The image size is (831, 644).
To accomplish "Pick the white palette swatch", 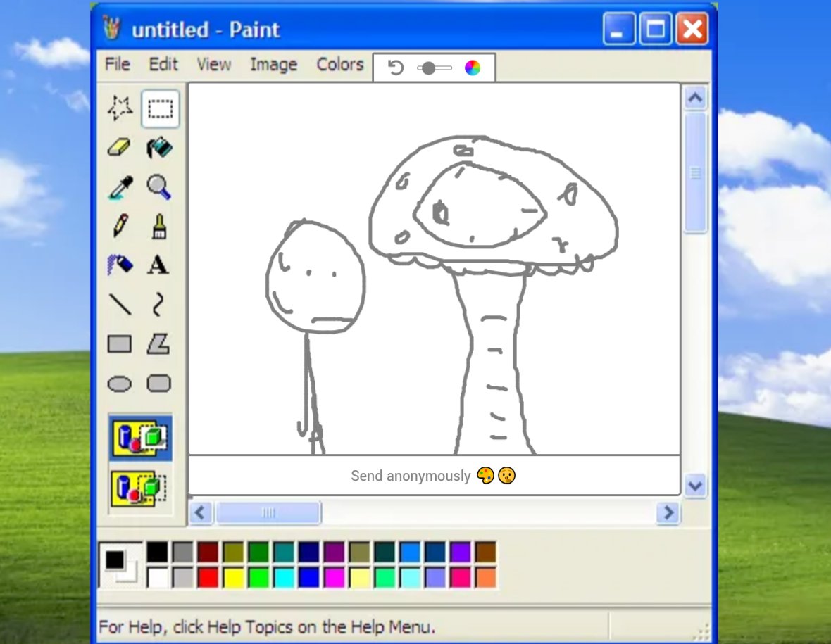I will point(158,577).
